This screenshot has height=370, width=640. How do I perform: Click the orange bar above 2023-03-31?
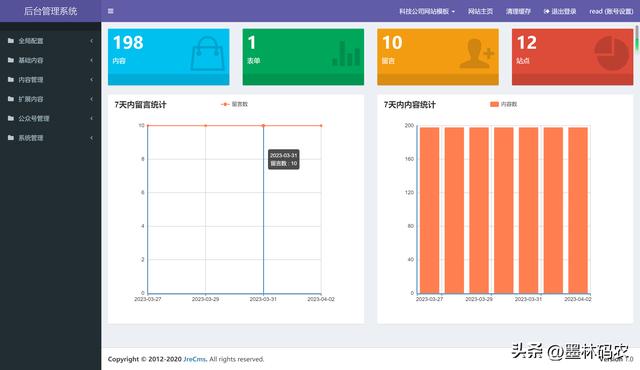point(528,210)
